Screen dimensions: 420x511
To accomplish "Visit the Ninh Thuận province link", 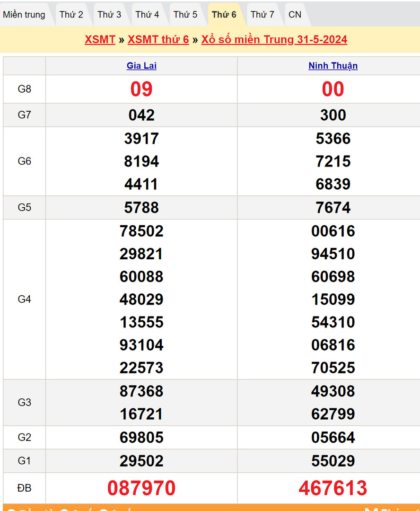I will tap(333, 66).
